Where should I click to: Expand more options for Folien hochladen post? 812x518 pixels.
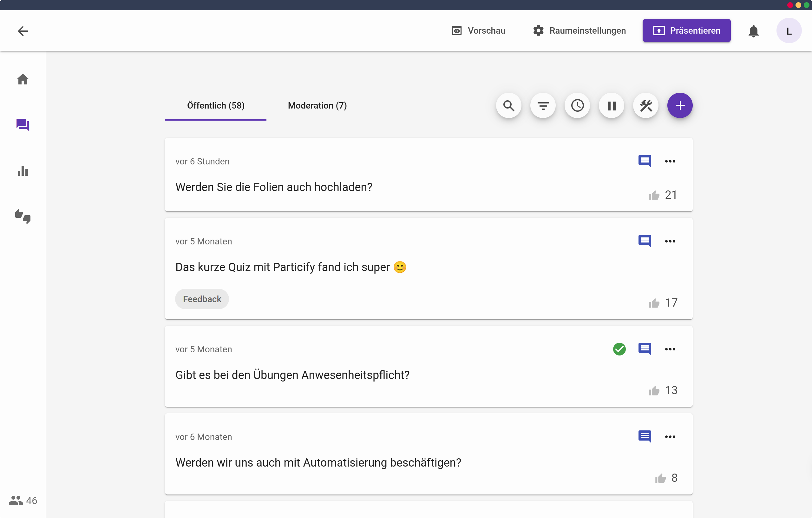670,161
